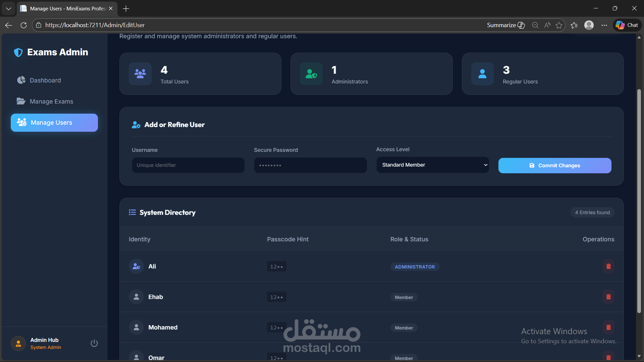The width and height of the screenshot is (644, 362).
Task: Open the browser tab list chevron
Action: click(8, 8)
